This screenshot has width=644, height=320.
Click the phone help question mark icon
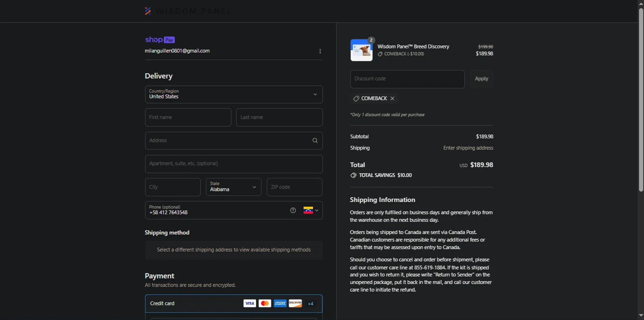pyautogui.click(x=293, y=210)
